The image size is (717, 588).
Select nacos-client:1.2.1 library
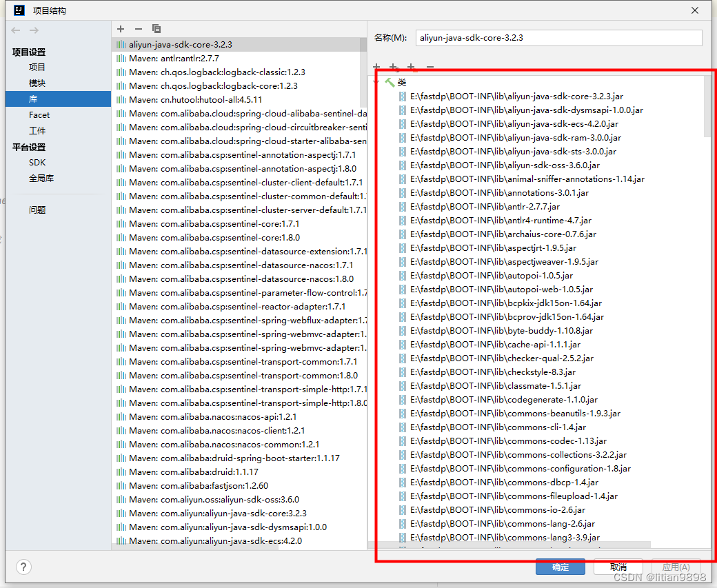click(240, 431)
